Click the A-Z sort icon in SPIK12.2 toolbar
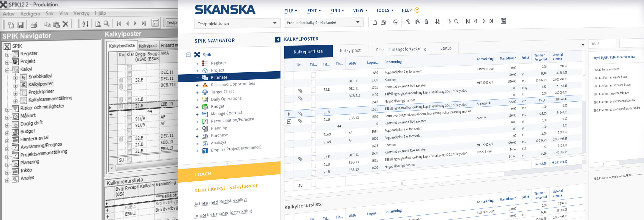644x220 pixels. pyautogui.click(x=85, y=24)
